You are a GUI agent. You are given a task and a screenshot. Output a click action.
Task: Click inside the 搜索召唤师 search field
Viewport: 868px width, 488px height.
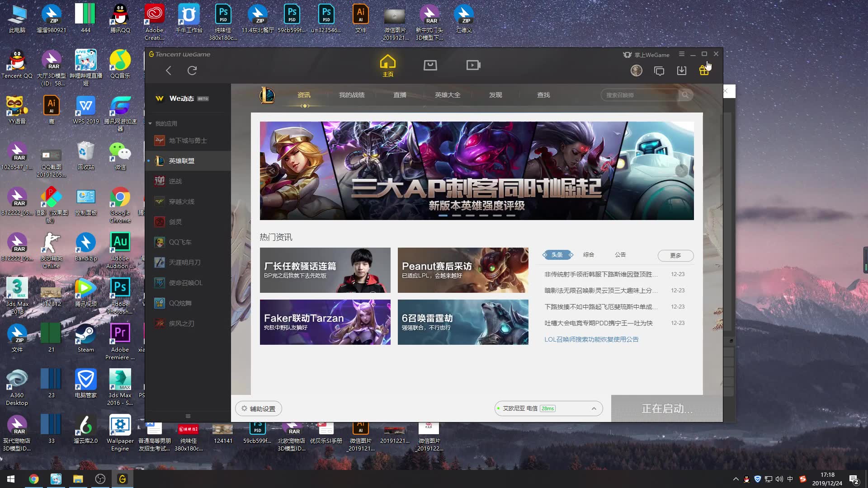pyautogui.click(x=640, y=95)
